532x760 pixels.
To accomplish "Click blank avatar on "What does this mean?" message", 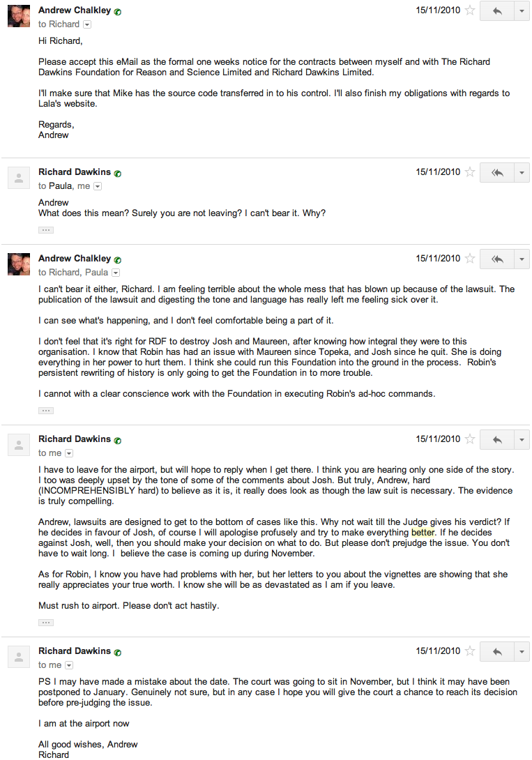I will pos(18,177).
